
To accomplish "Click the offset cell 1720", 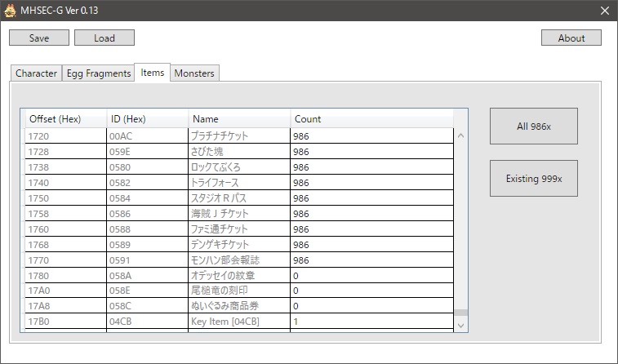I will (66, 136).
